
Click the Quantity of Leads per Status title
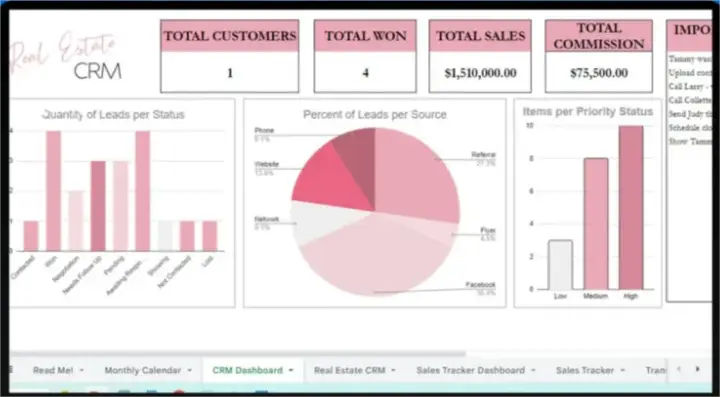(x=113, y=115)
